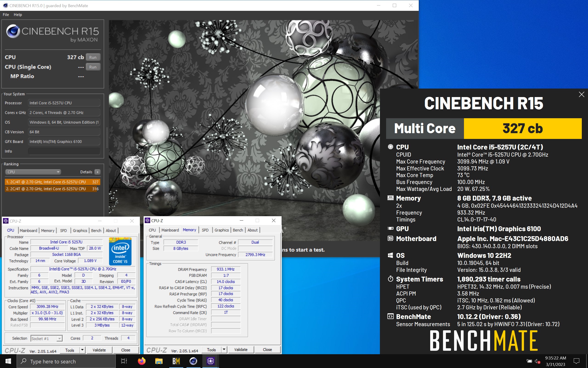Run the CPU multi-core benchmark

[93, 57]
